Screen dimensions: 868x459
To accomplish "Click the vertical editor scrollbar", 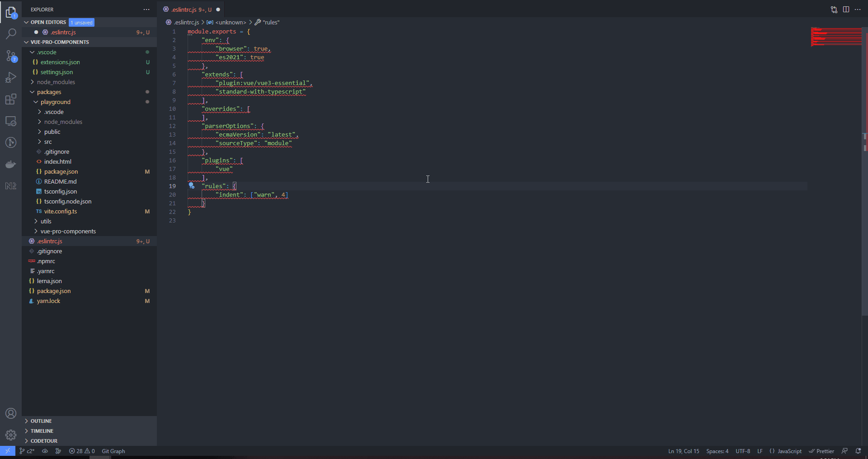I will pyautogui.click(x=865, y=172).
